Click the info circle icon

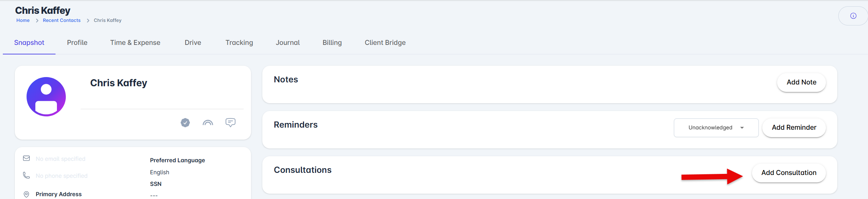[x=853, y=16]
